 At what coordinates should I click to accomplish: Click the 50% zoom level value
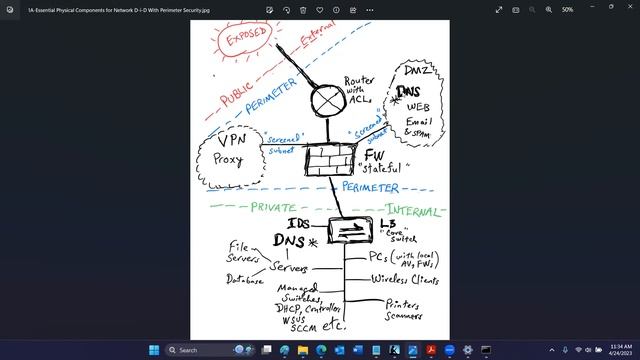(x=567, y=10)
